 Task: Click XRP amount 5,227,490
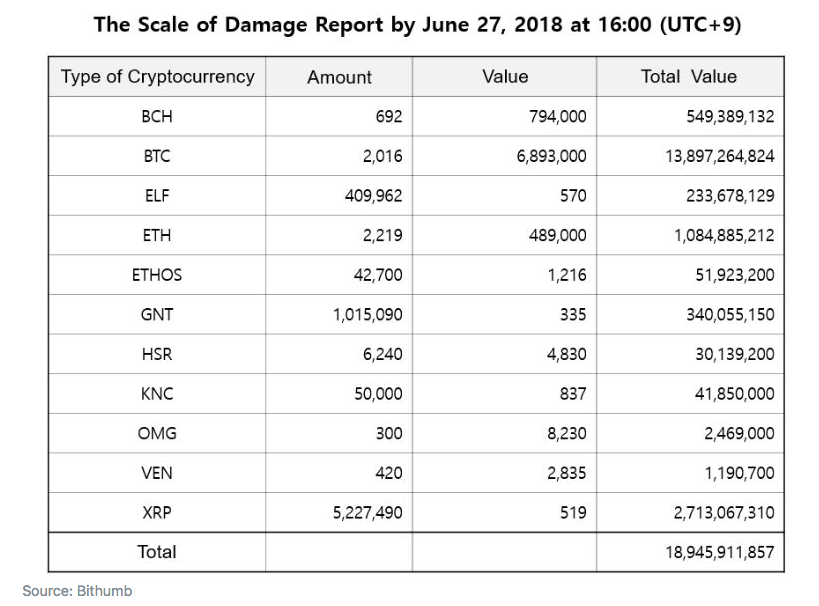[x=367, y=513]
